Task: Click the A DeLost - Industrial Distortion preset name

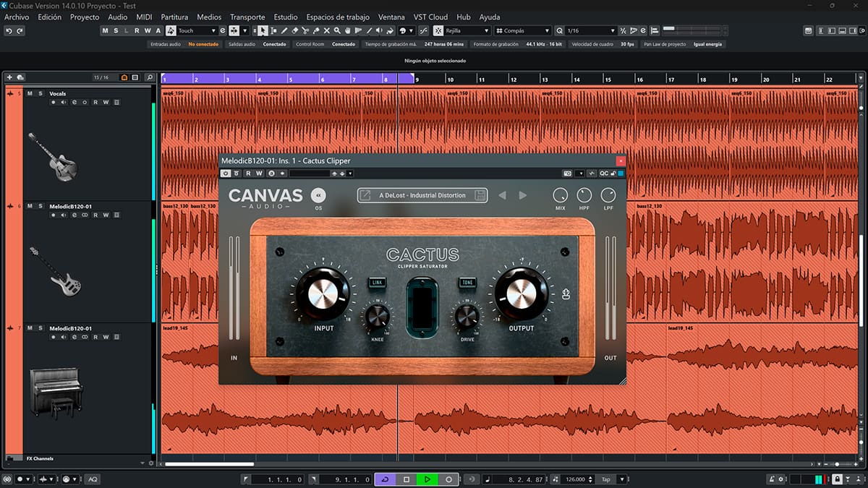Action: (422, 195)
